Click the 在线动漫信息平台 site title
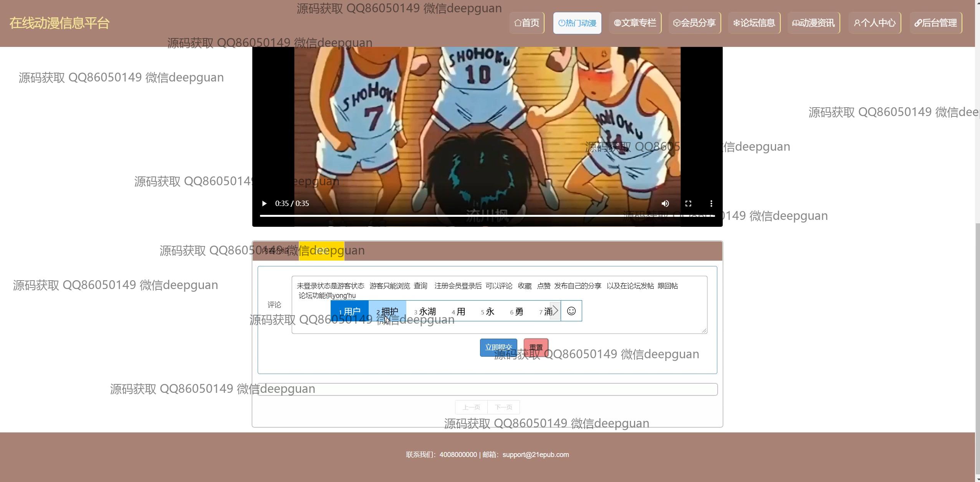This screenshot has width=980, height=482. click(x=60, y=23)
